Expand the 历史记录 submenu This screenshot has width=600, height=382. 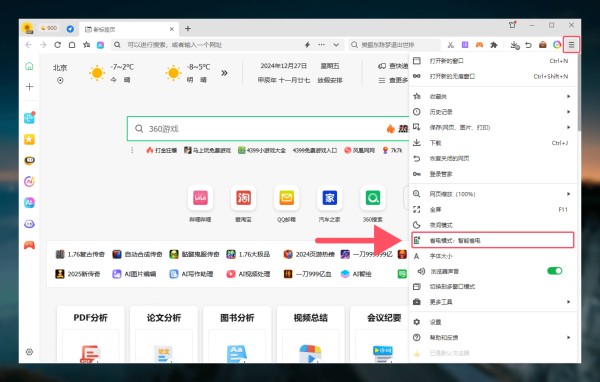pos(493,112)
